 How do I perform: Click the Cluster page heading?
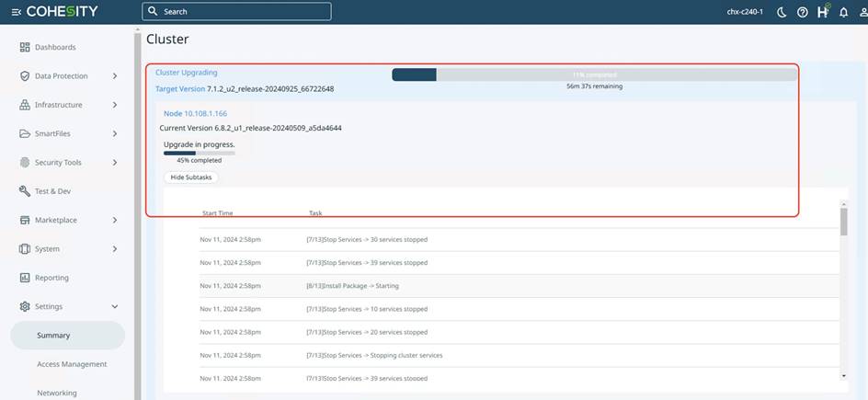click(167, 40)
